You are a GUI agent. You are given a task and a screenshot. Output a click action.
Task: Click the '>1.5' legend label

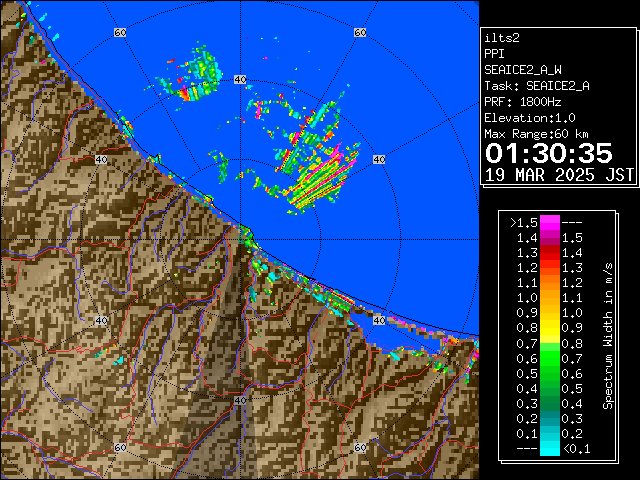(x=524, y=223)
